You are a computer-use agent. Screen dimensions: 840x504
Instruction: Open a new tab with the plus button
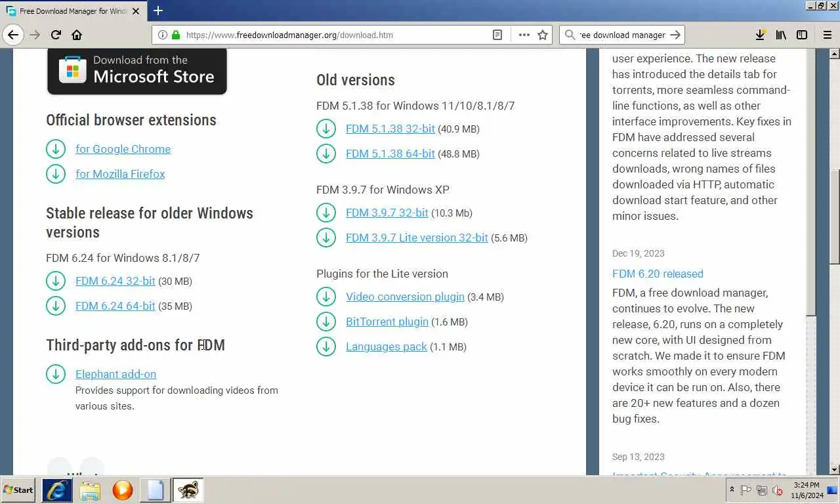tap(158, 10)
